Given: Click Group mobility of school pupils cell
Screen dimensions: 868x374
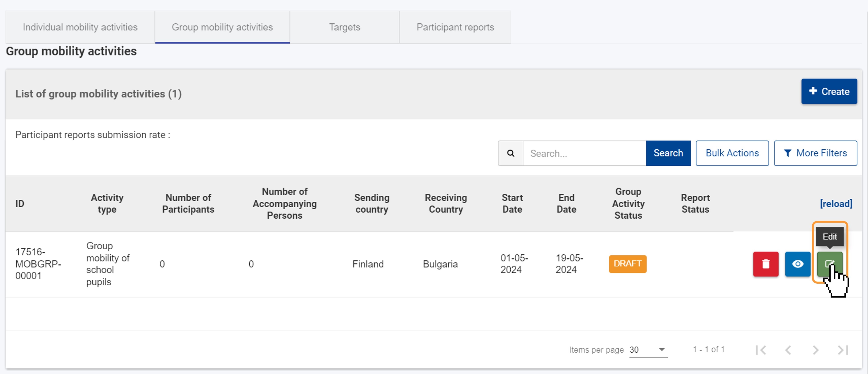Looking at the screenshot, I should pos(108,264).
